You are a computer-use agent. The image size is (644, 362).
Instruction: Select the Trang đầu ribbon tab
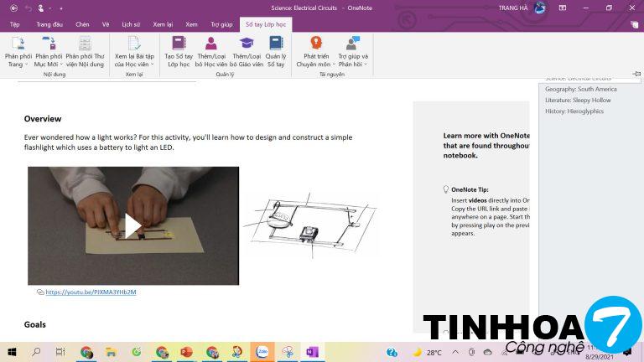pyautogui.click(x=49, y=24)
